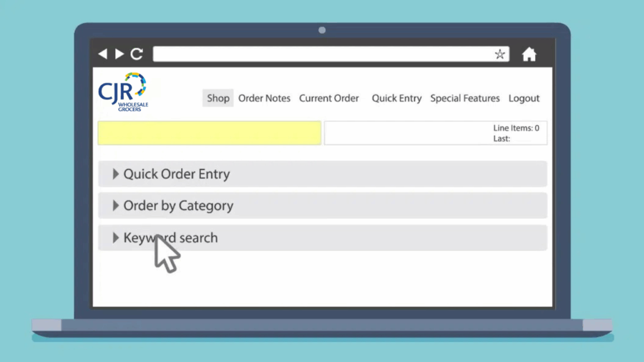Click the yellow highlighted field

pyautogui.click(x=209, y=133)
